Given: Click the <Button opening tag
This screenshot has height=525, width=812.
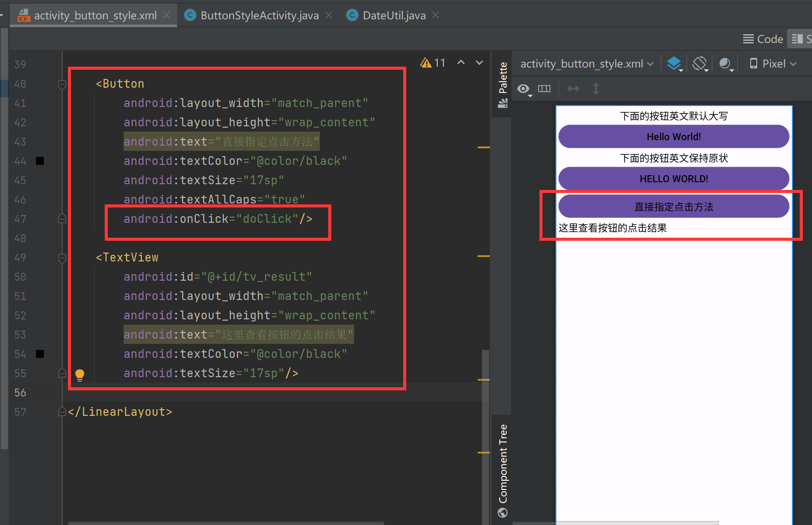Looking at the screenshot, I should click(x=120, y=84).
